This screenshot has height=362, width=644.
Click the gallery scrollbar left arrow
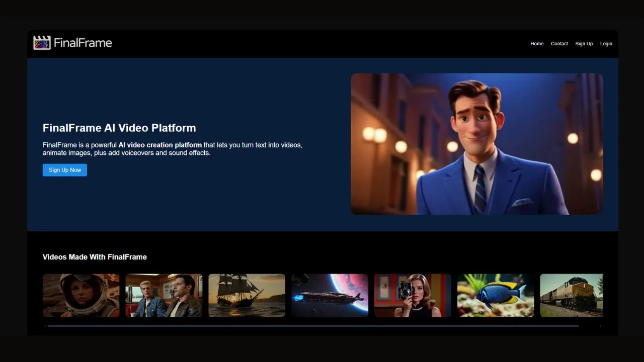tap(45, 326)
